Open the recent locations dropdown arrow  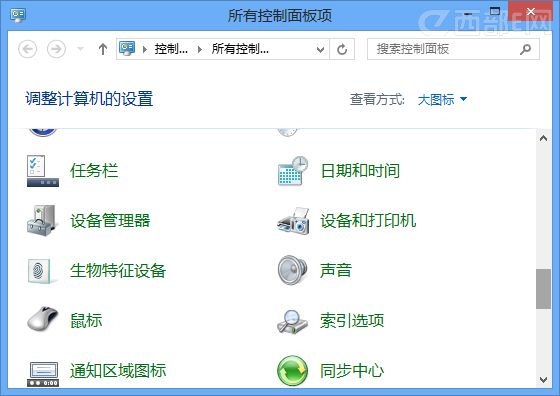[81, 49]
